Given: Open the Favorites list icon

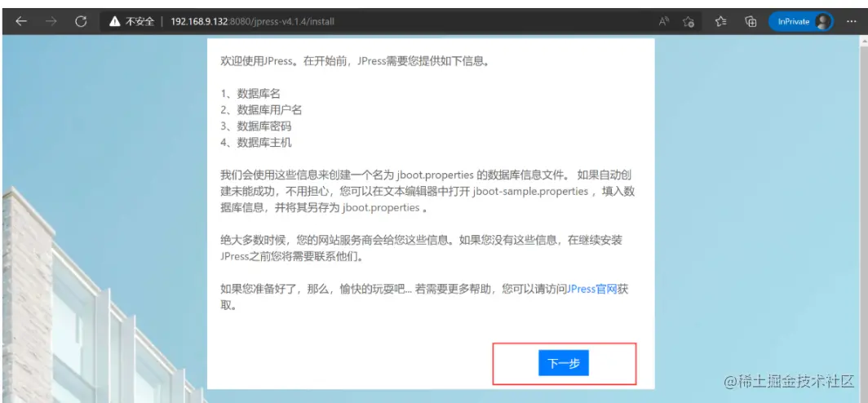Looking at the screenshot, I should click(x=720, y=21).
